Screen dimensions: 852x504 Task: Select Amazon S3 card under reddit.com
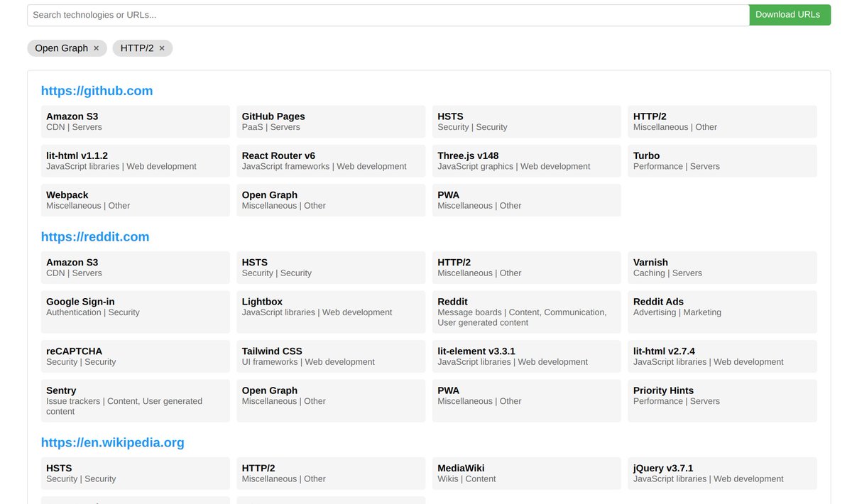[x=136, y=267]
